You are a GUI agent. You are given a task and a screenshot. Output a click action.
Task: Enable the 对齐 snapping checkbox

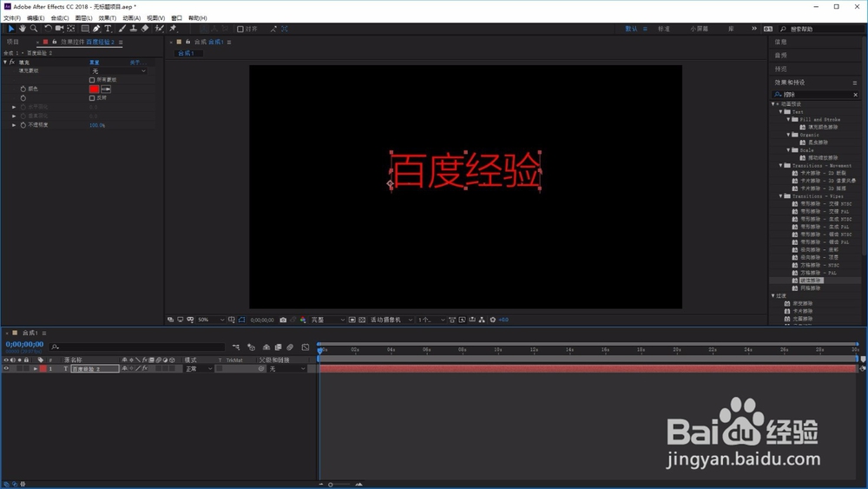coord(240,29)
